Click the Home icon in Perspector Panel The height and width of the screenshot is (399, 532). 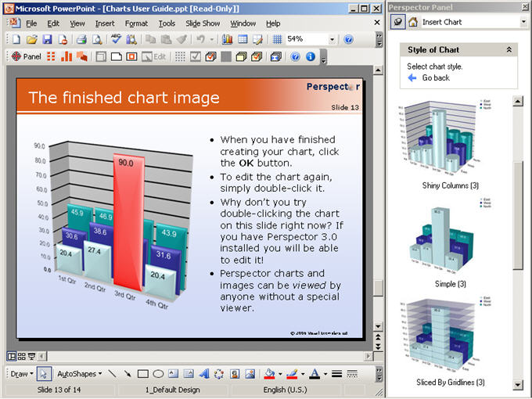click(413, 22)
